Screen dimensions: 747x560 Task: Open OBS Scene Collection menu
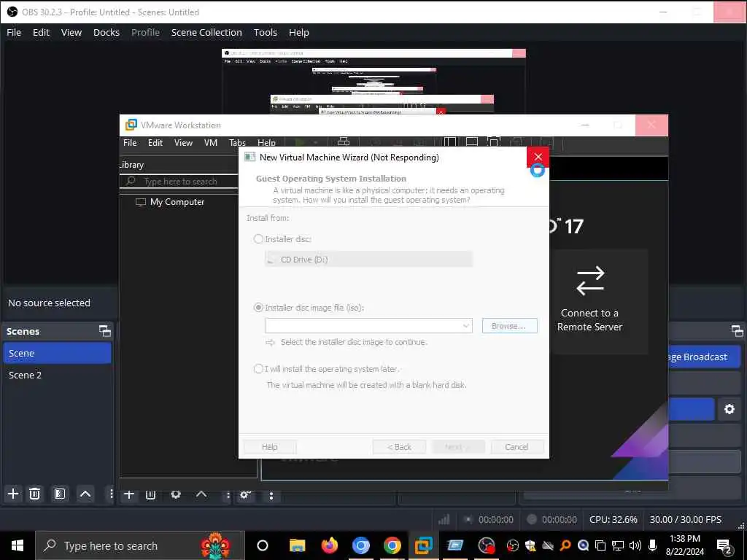[206, 32]
